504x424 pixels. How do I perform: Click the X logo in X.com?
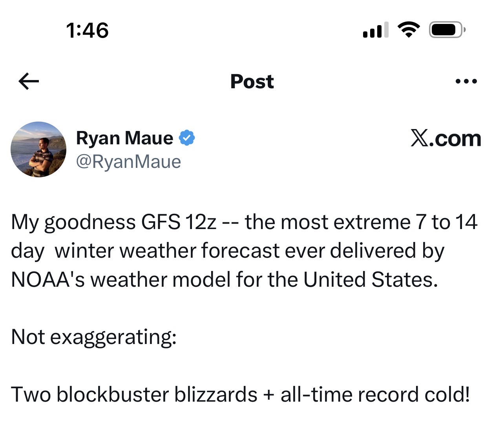click(x=420, y=138)
